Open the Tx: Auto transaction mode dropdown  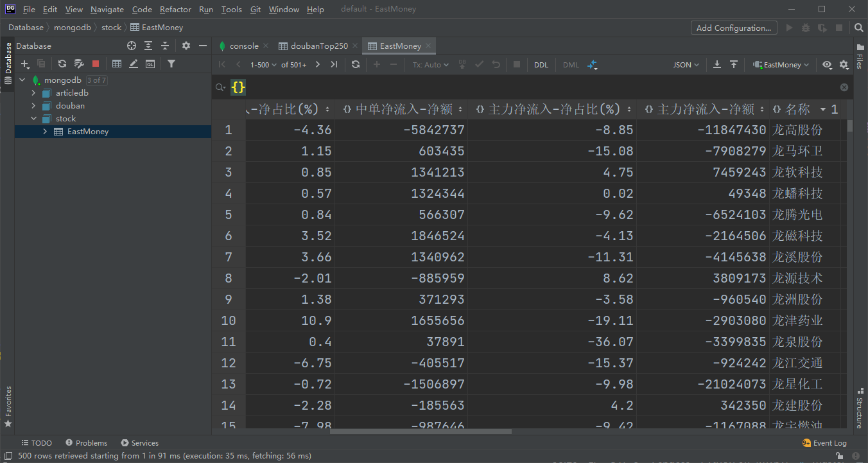pos(430,65)
